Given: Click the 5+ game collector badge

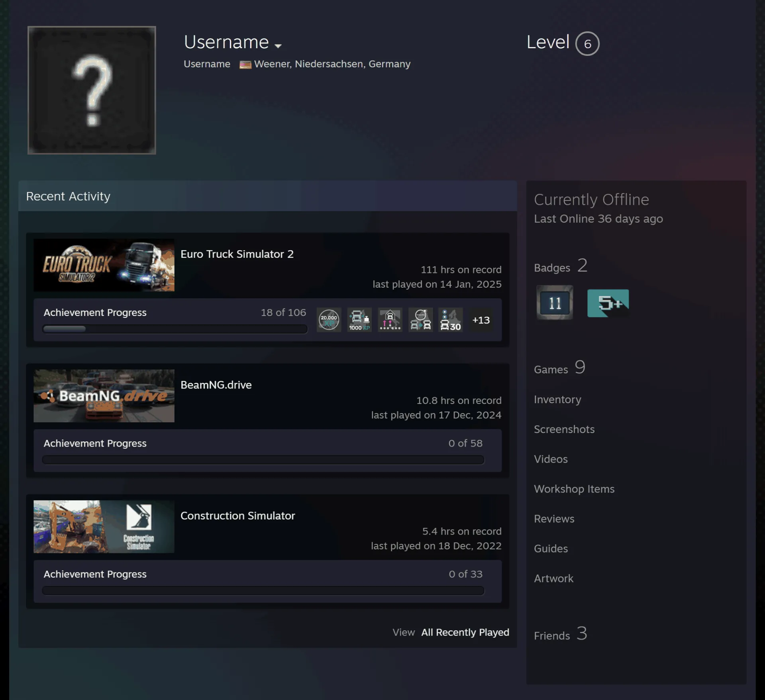Looking at the screenshot, I should point(608,303).
